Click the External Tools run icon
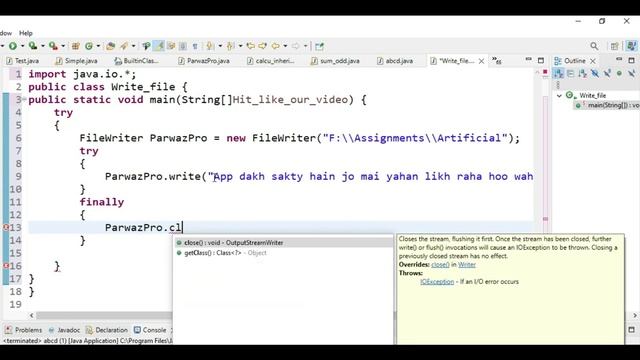Viewport: 640px width, 360px height. click(x=53, y=46)
